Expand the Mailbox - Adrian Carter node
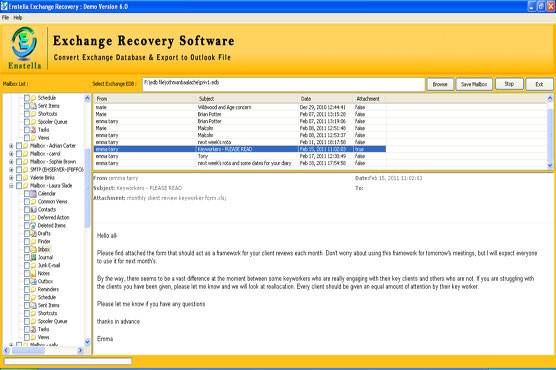The image size is (556, 370). coord(11,146)
